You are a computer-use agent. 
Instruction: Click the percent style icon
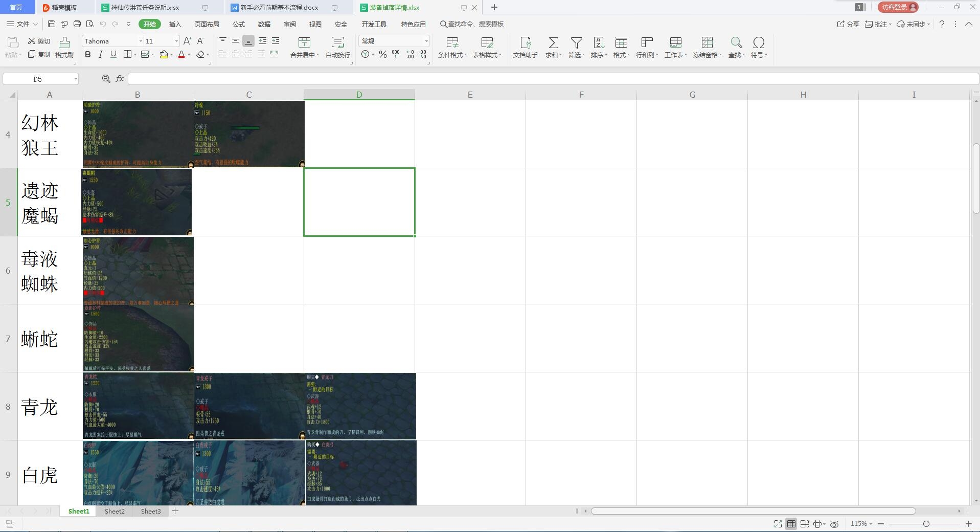coord(382,54)
